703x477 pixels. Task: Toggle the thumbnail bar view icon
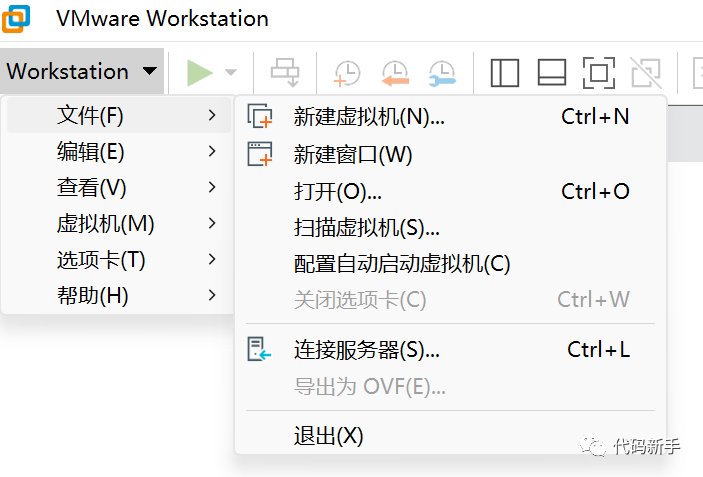click(x=552, y=73)
